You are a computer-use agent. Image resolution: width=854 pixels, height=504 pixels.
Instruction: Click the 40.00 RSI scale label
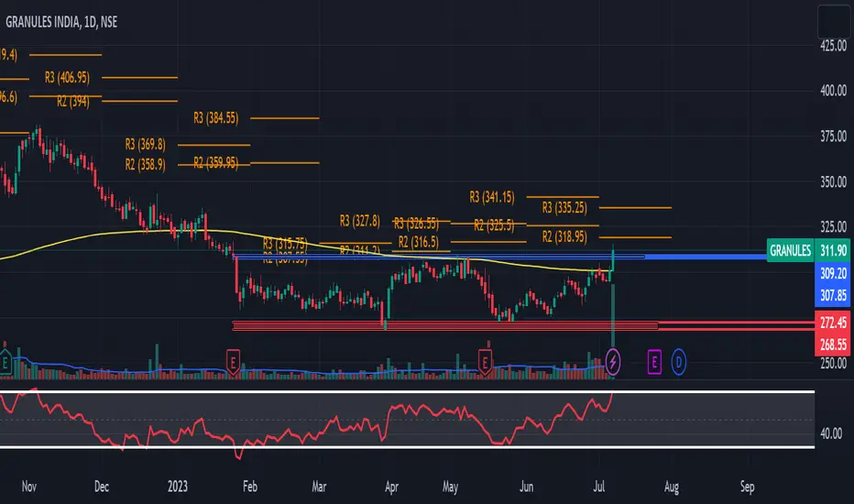[x=830, y=433]
